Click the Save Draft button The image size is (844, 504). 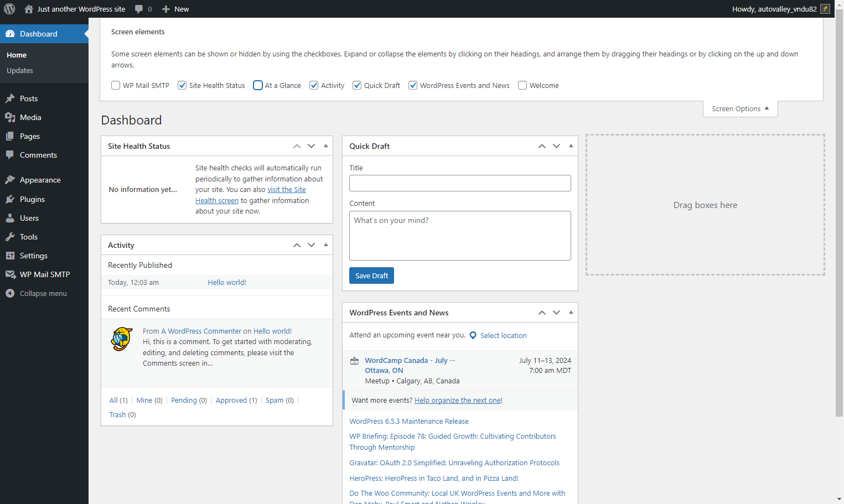point(371,276)
